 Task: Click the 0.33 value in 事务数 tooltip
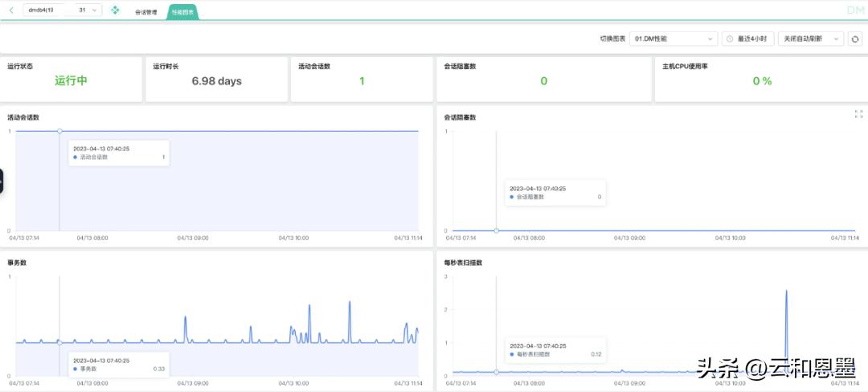point(159,368)
